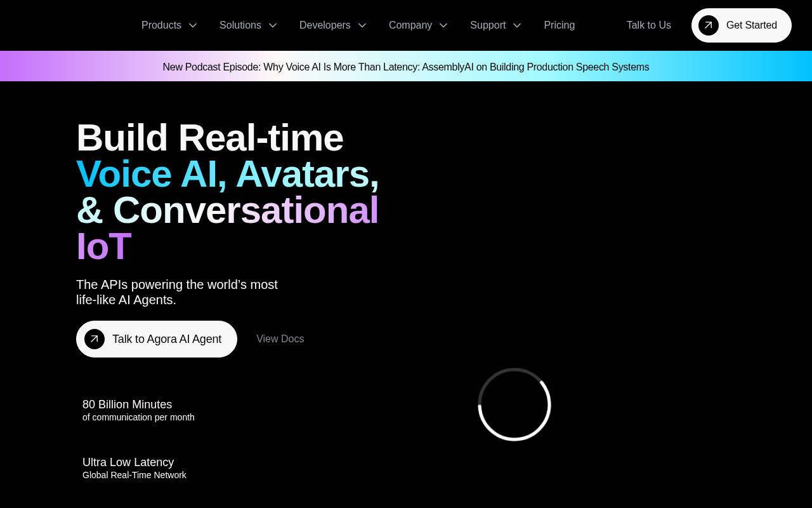Click Talk to Agora AI Agent label
Image resolution: width=812 pixels, height=508 pixels.
[x=167, y=339]
